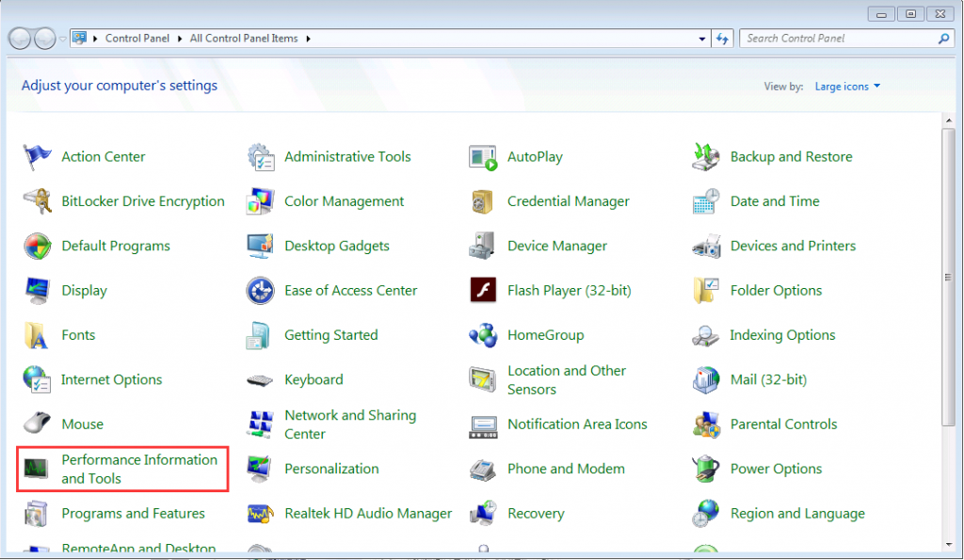Click the search magnifier icon

[943, 39]
